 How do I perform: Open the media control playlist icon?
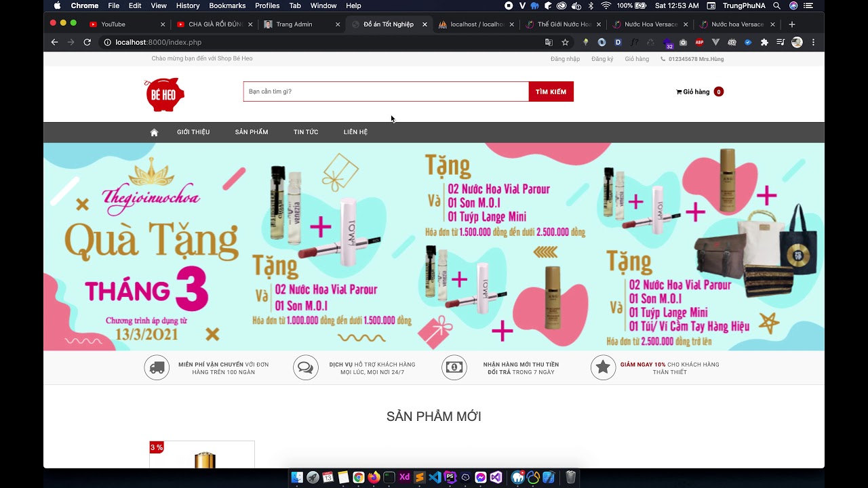click(x=781, y=42)
